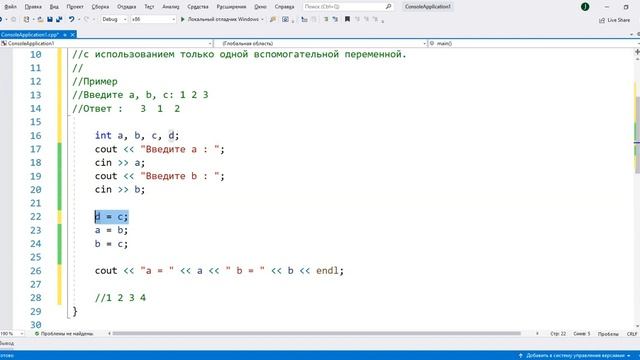
Task: Click the Undo arrow icon
Action: tap(71, 19)
